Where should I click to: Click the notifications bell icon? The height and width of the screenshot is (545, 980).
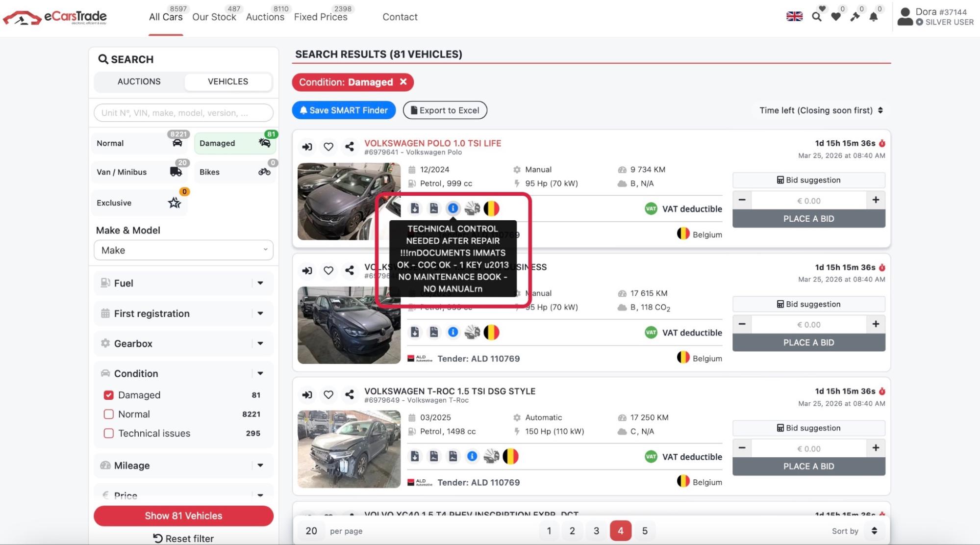point(873,17)
